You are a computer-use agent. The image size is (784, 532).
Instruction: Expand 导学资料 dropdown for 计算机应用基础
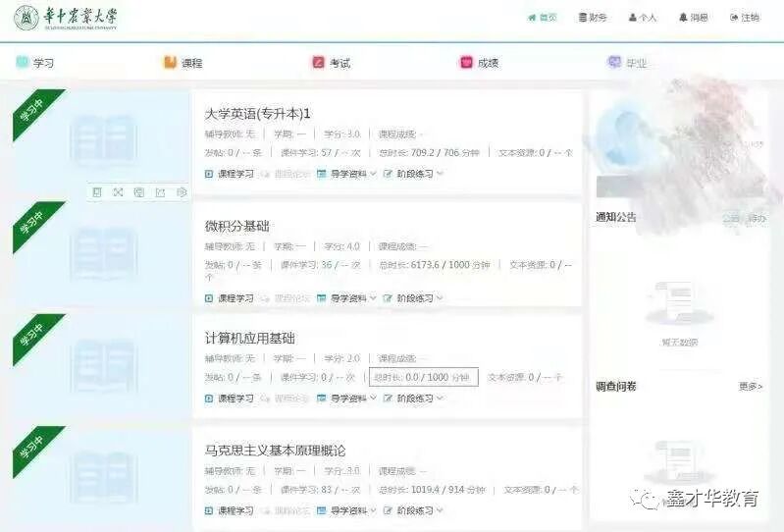[x=346, y=399]
